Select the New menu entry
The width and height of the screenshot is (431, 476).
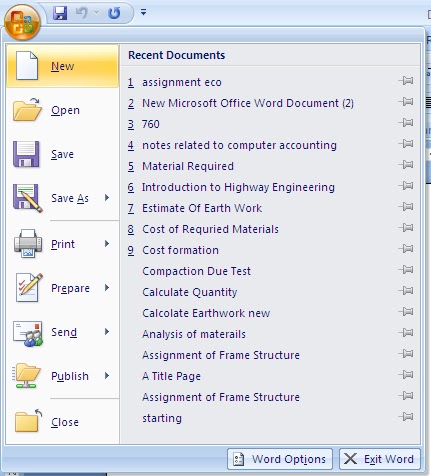(62, 66)
